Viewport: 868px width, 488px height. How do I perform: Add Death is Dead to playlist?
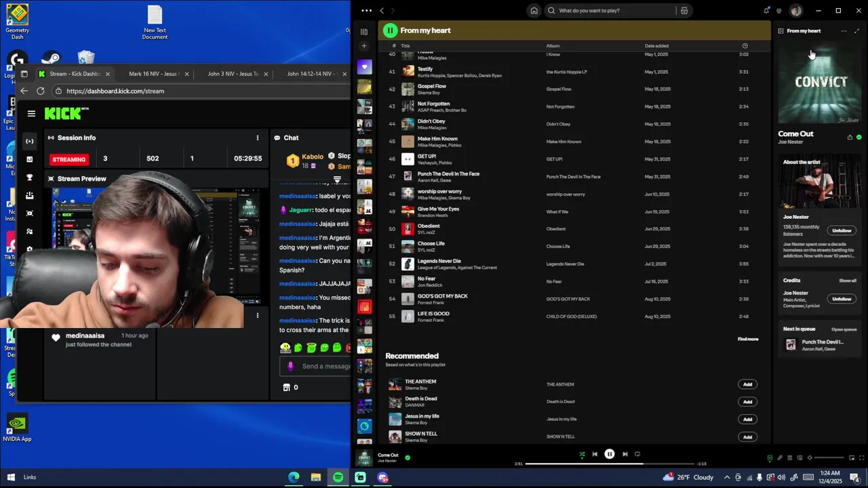point(747,402)
